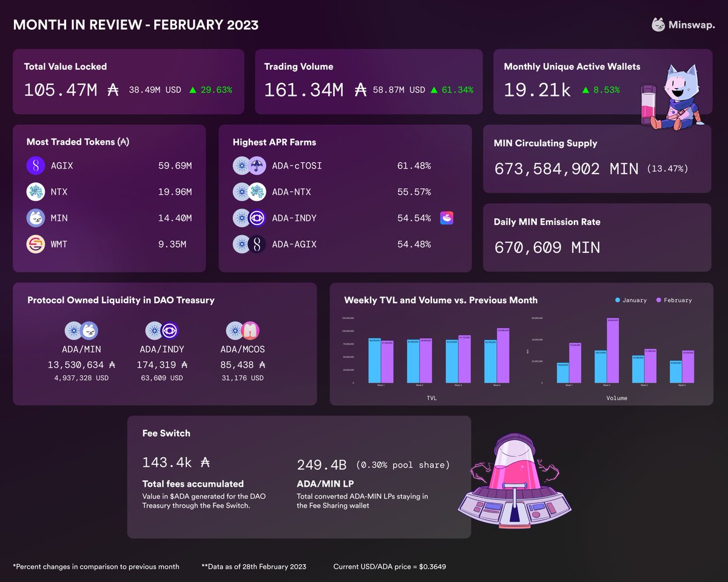Image resolution: width=728 pixels, height=582 pixels.
Task: Click the '105.47M' total value locked figure
Action: (61, 90)
